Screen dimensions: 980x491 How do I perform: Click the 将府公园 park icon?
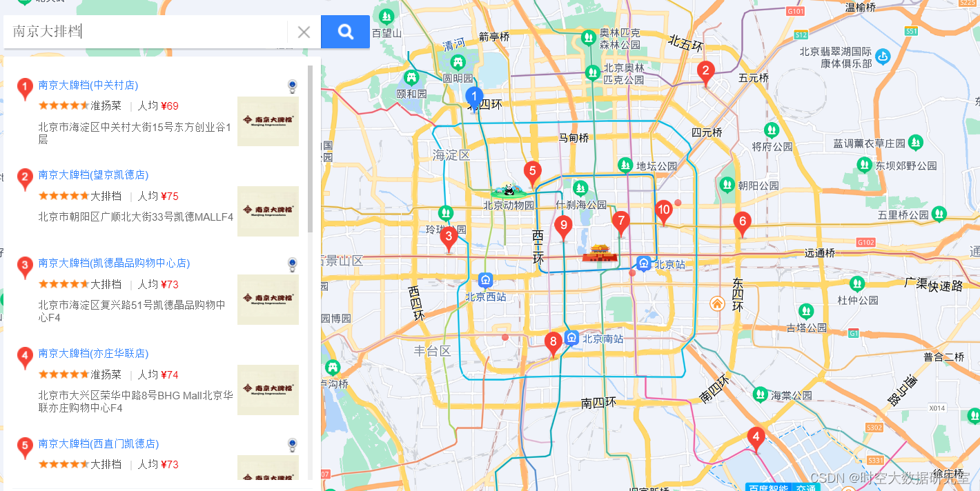tap(772, 130)
